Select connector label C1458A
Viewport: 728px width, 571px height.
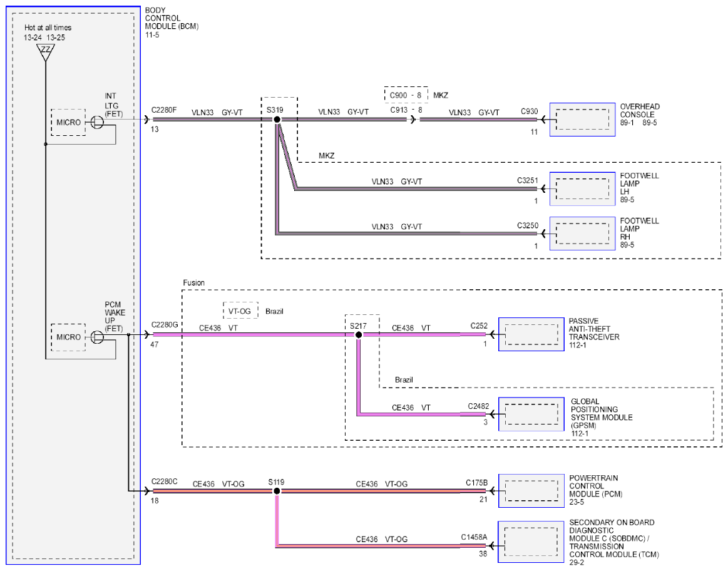click(x=474, y=537)
